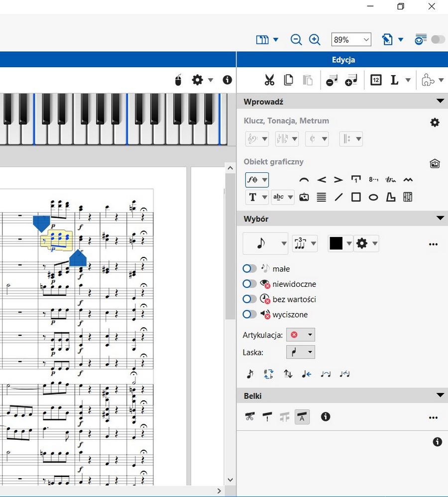Insert a volta bracket

(x=356, y=180)
